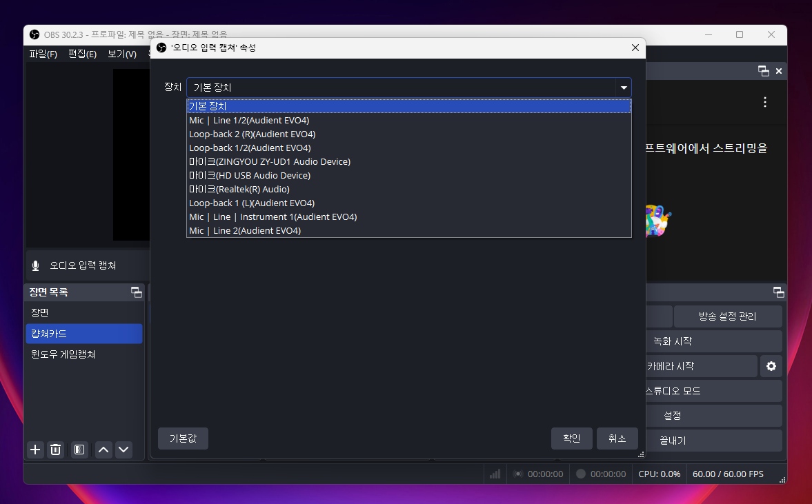Delete selected scene with the trash icon
Image resolution: width=812 pixels, height=504 pixels.
coord(55,450)
